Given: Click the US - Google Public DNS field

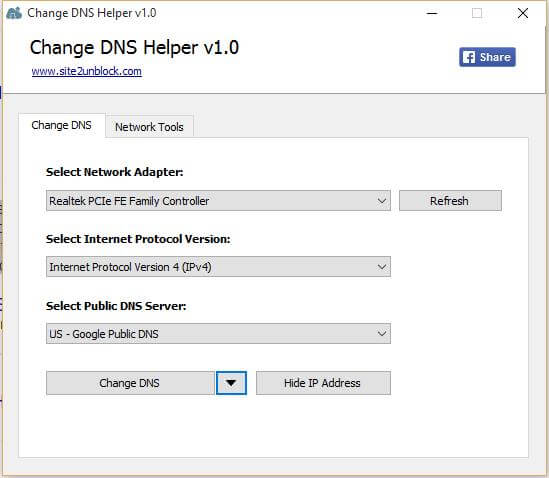Looking at the screenshot, I should coord(218,333).
